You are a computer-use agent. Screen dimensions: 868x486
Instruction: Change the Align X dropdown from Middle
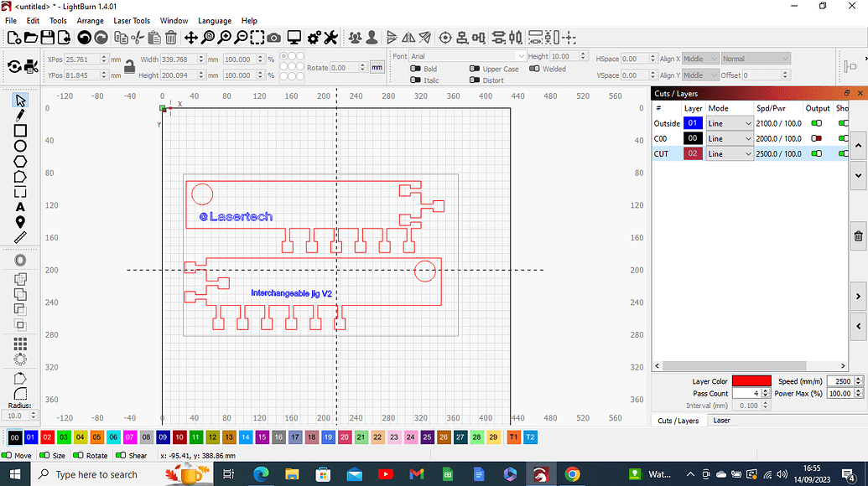[700, 59]
